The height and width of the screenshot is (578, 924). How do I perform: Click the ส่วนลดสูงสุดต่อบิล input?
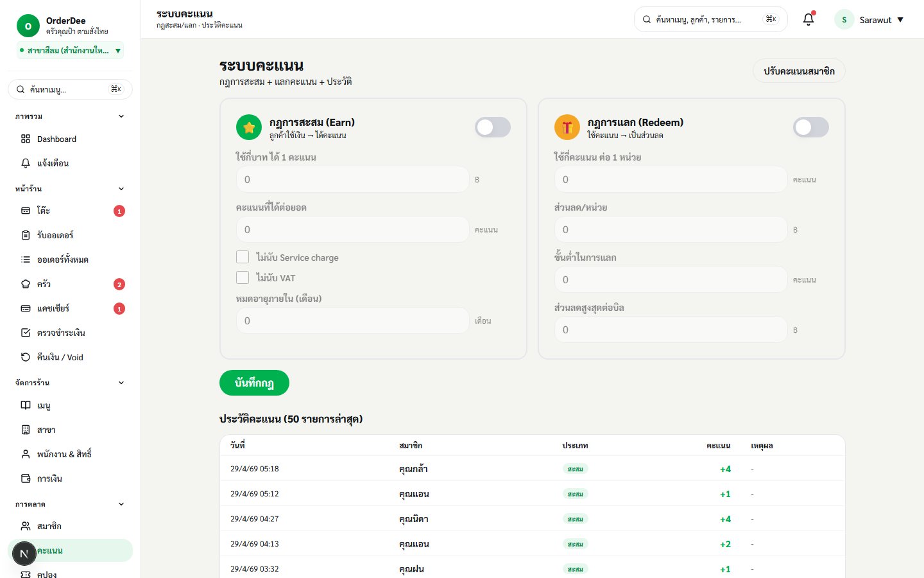(x=671, y=329)
